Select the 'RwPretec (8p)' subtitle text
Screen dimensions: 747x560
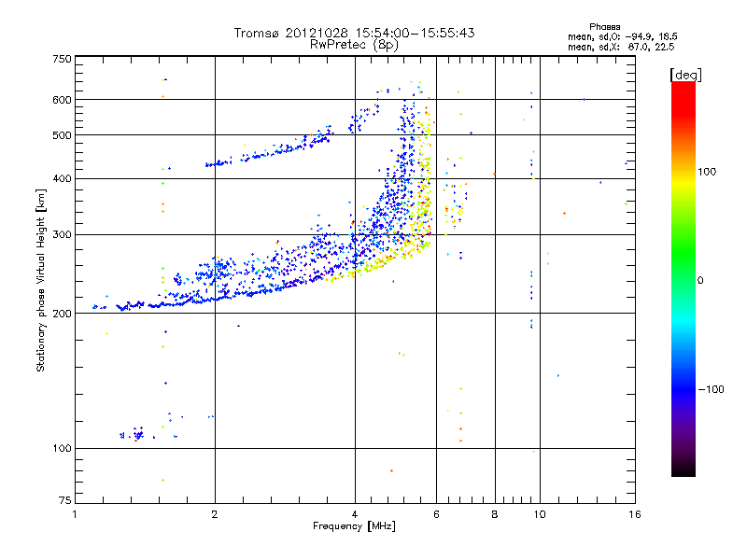pyautogui.click(x=354, y=45)
